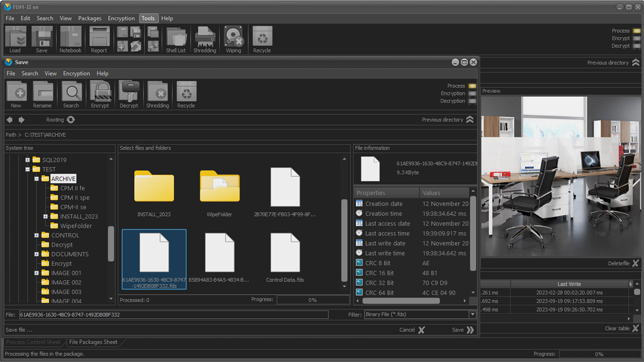Viewport: 644px width, 362px height.
Task: Select the Shredding icon in Save dialog
Action: click(157, 92)
